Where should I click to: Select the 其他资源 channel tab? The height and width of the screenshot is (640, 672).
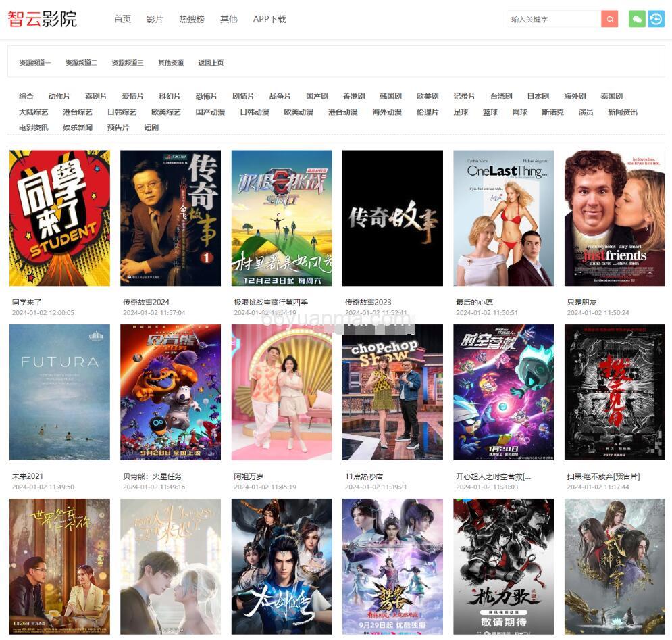coord(171,63)
